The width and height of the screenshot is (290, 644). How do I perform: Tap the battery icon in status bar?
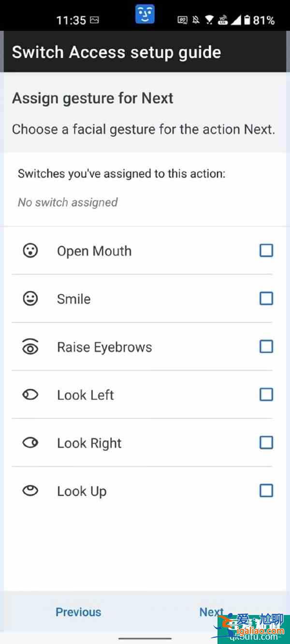coord(247,20)
